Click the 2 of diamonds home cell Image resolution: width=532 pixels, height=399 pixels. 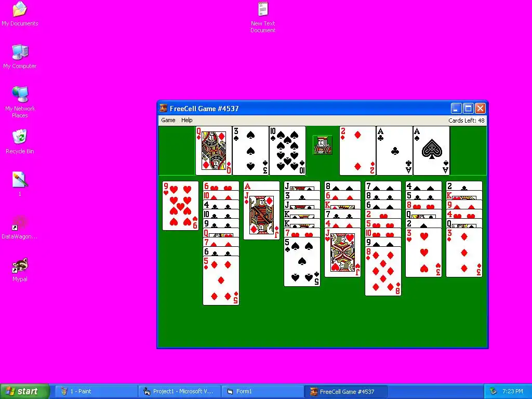click(357, 151)
